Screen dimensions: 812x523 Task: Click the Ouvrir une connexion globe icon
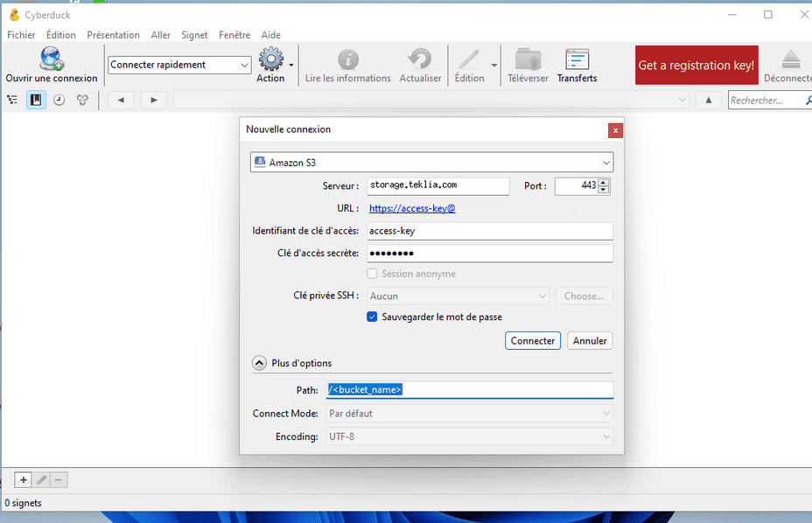pyautogui.click(x=52, y=59)
